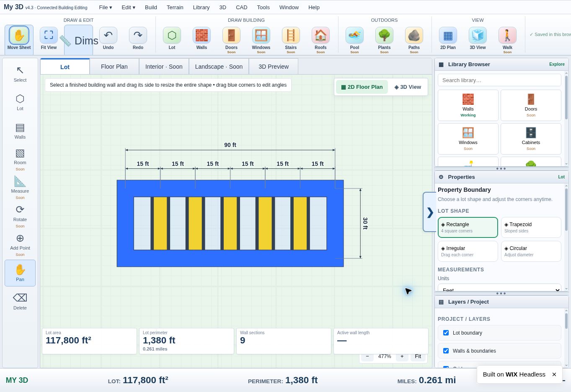Undo the last action

(x=108, y=39)
